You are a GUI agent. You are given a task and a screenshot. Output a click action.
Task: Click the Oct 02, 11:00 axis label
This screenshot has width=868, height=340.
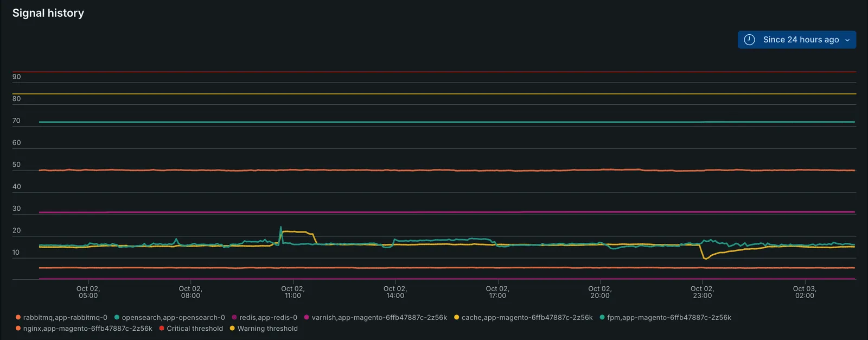click(293, 292)
